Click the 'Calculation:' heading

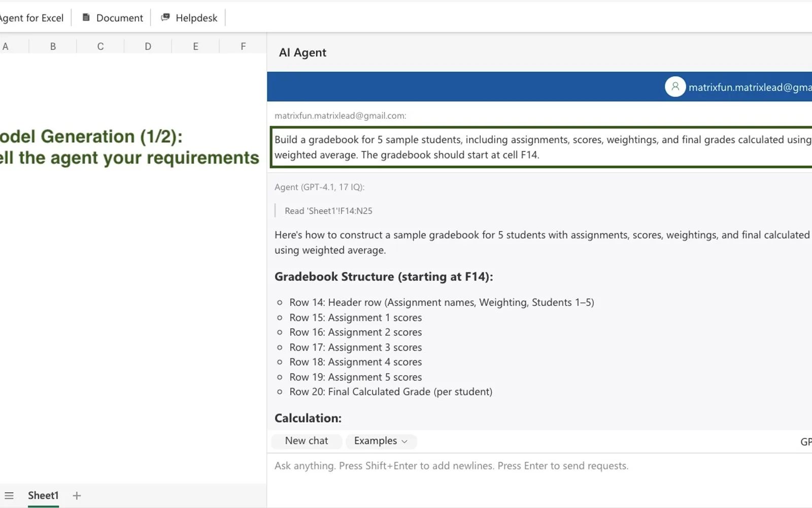(308, 418)
